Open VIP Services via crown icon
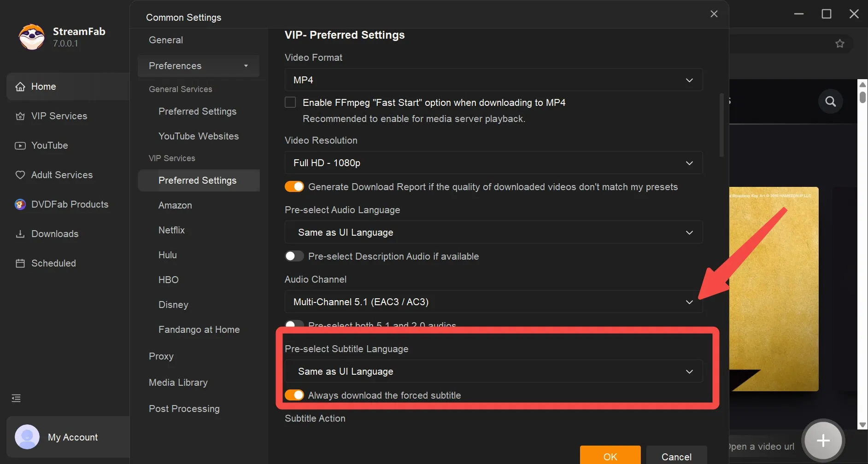868x464 pixels. click(20, 116)
